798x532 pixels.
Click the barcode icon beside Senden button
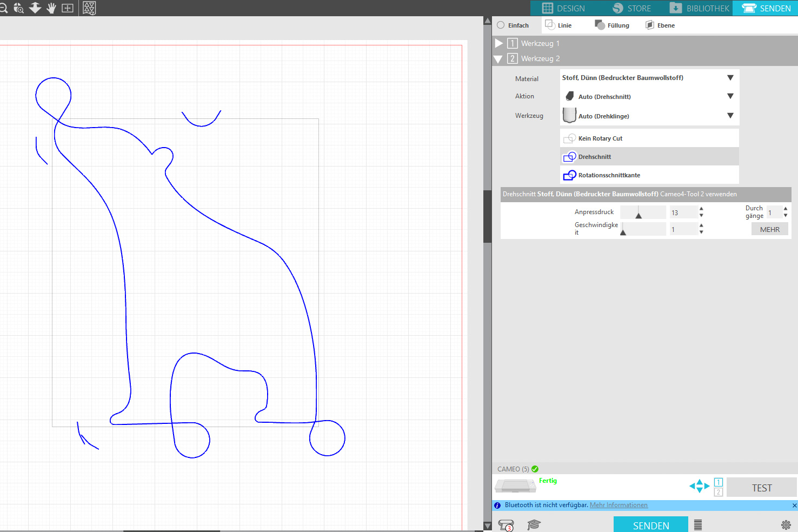click(697, 524)
